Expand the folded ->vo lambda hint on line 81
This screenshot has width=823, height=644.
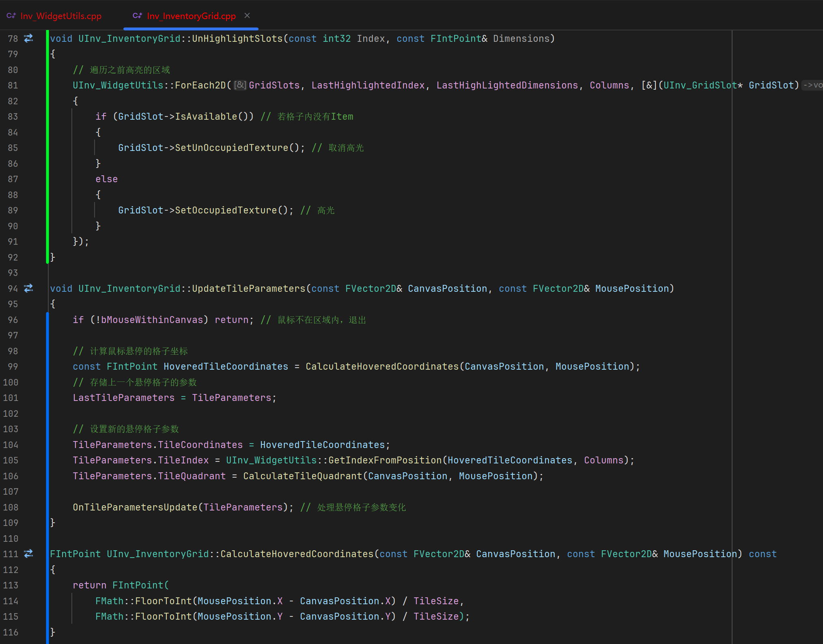click(812, 85)
